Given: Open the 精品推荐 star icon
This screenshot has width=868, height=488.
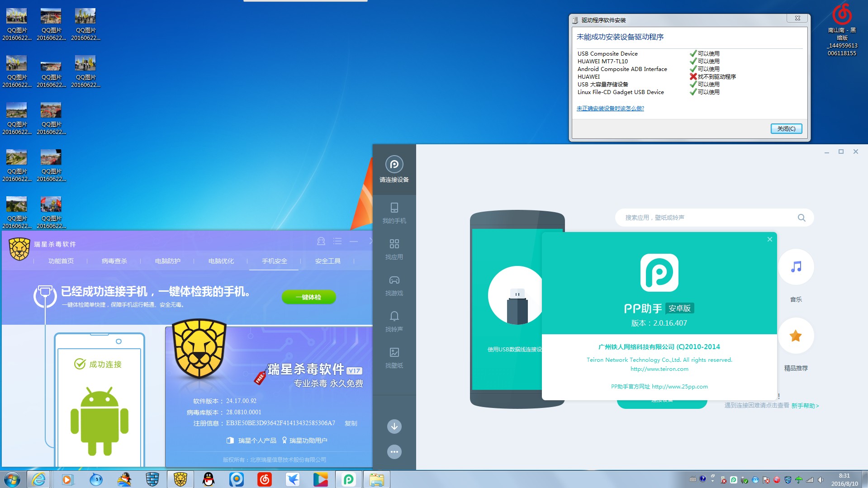Looking at the screenshot, I should point(796,336).
